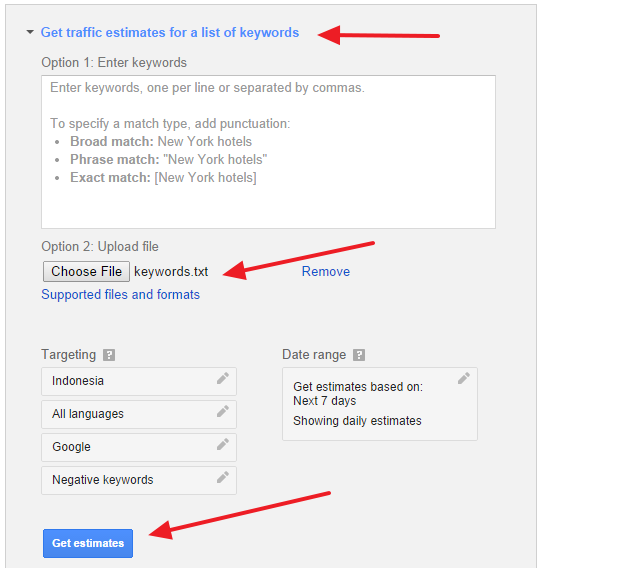Edit date range with pencil icon
The height and width of the screenshot is (568, 629).
[x=464, y=379]
